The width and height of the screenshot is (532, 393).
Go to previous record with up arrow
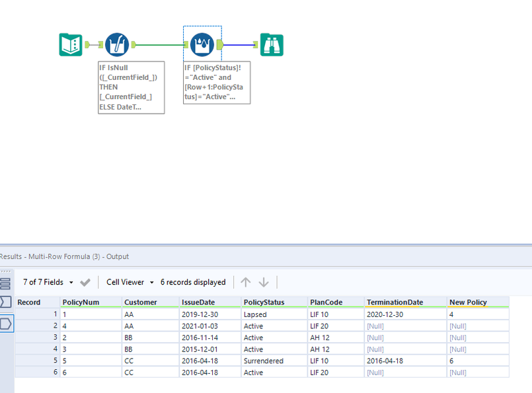pyautogui.click(x=246, y=282)
